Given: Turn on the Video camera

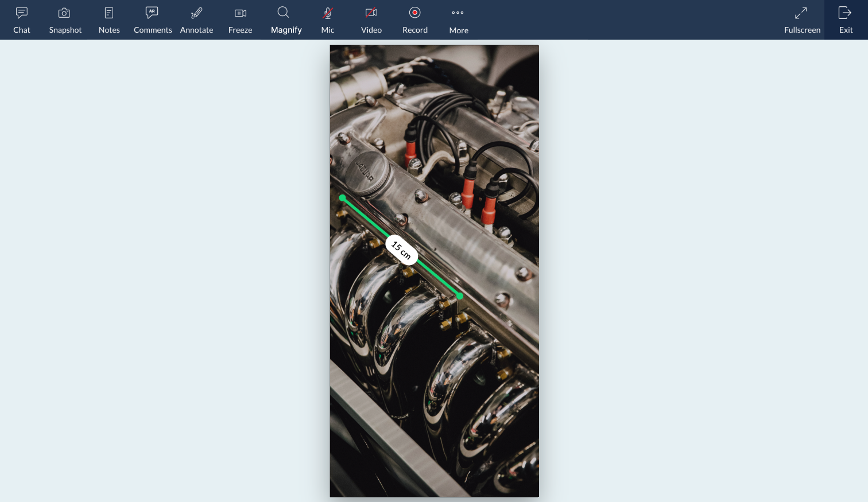Looking at the screenshot, I should (x=371, y=20).
